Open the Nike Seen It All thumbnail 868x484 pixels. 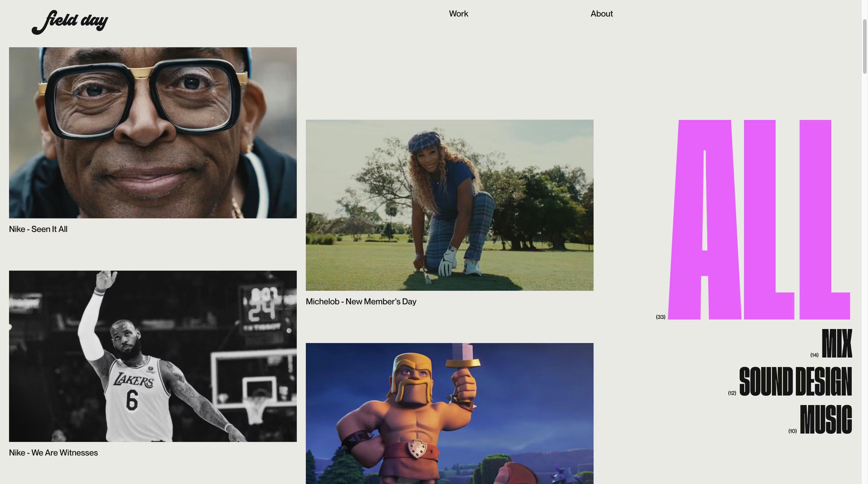click(x=153, y=133)
